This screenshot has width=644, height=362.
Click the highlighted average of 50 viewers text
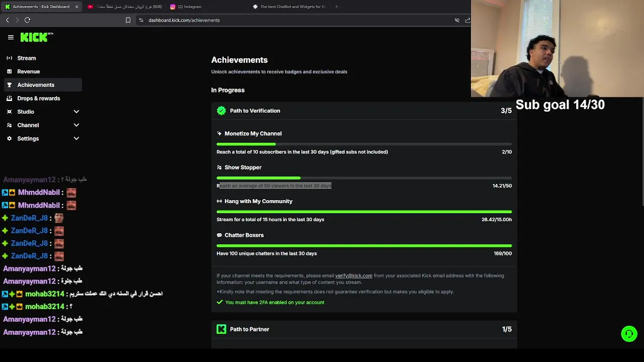tap(274, 186)
